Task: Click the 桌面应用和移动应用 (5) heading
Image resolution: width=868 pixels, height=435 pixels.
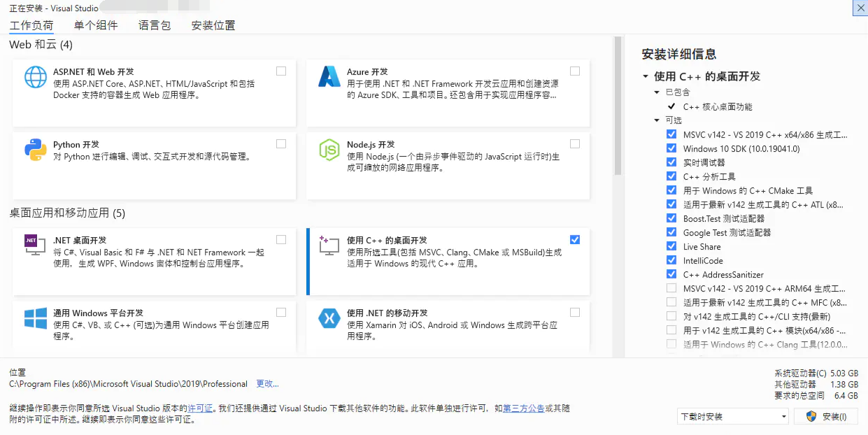Action: (67, 213)
